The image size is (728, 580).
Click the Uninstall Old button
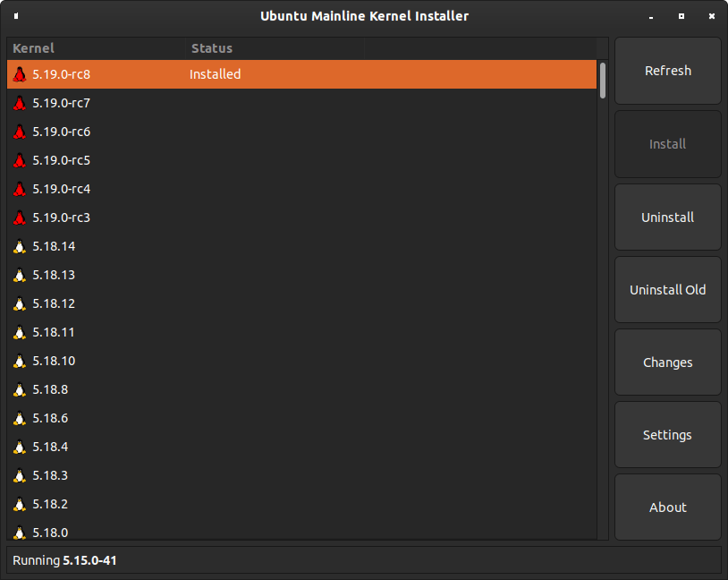[668, 289]
